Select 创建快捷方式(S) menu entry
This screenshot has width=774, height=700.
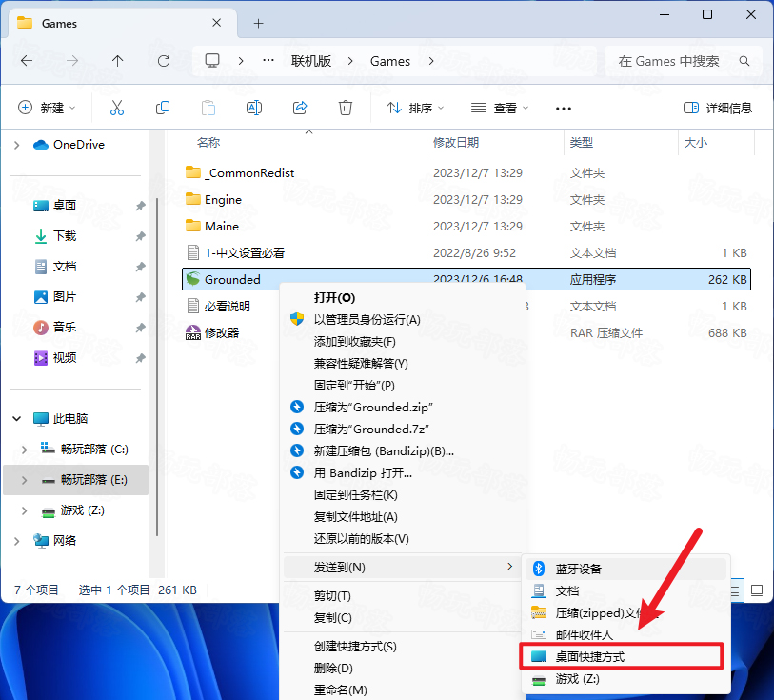coord(403,647)
